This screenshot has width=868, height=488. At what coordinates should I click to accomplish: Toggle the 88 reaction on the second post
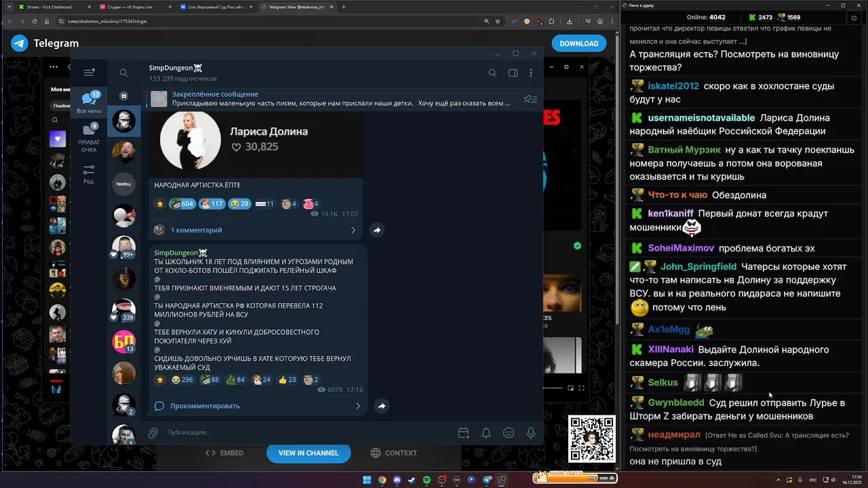click(x=210, y=380)
